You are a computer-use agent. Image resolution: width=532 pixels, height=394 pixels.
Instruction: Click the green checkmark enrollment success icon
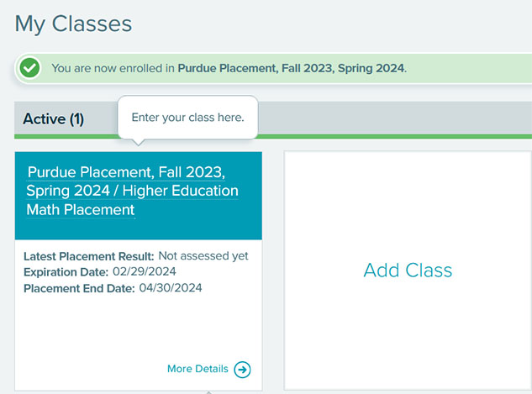click(29, 68)
